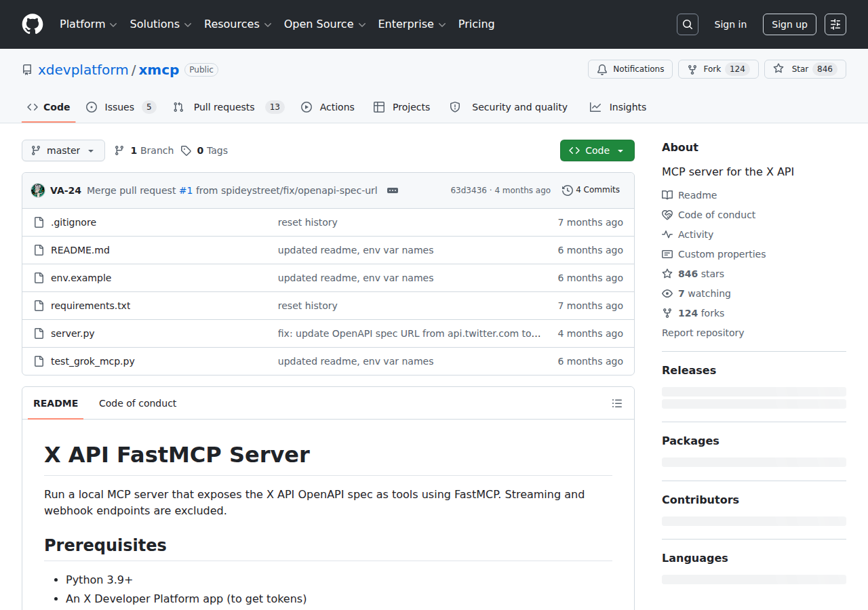Click the repository icon beside xdevplatform
Image resolution: width=868 pixels, height=610 pixels.
(27, 70)
